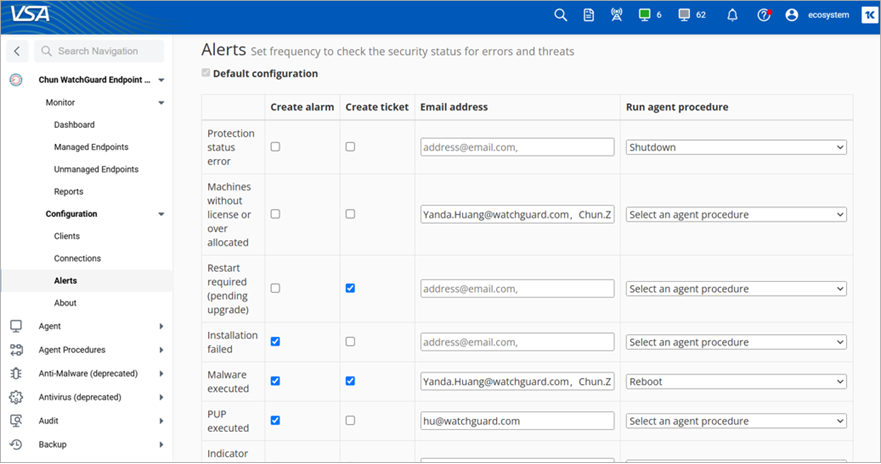This screenshot has height=464, width=881.
Task: Click the green online machines monitor icon
Action: click(x=644, y=15)
